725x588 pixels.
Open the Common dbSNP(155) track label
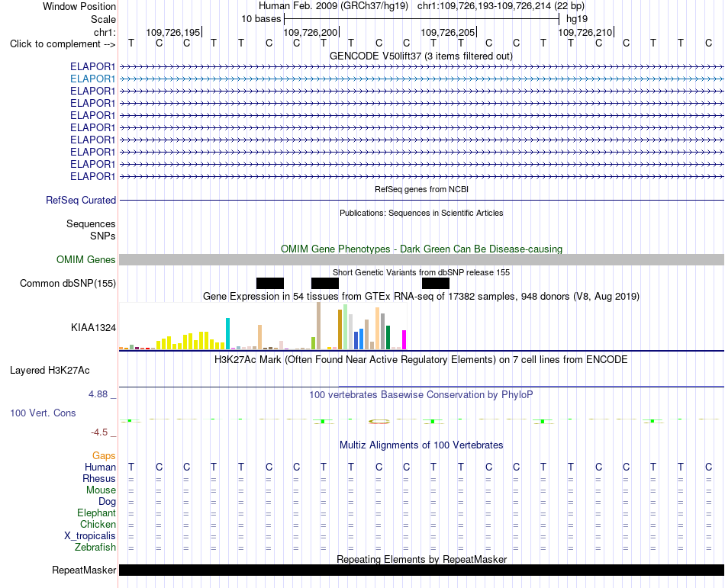[x=68, y=284]
